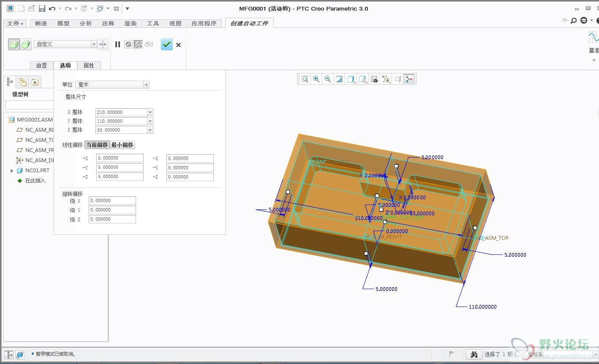
Task: Click the green checkmark to accept workpiece
Action: pyautogui.click(x=167, y=44)
